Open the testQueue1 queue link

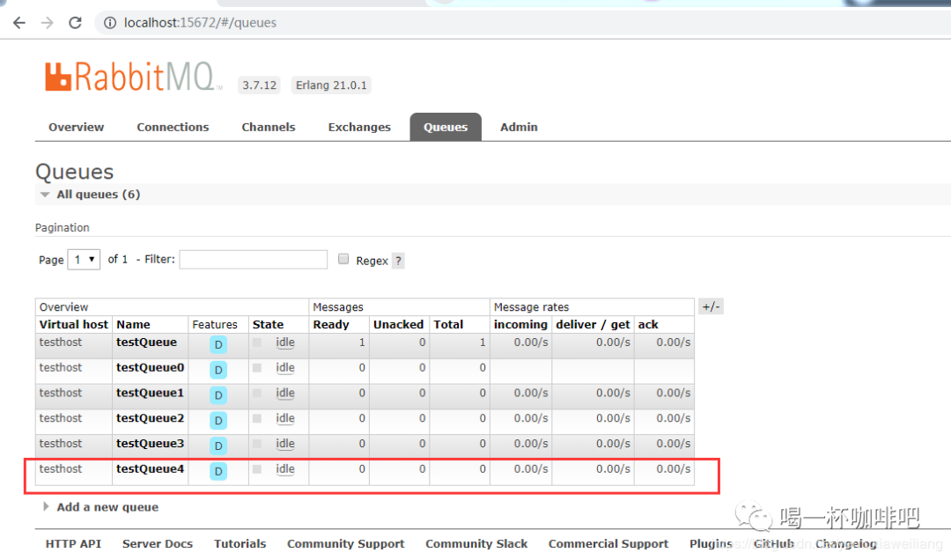(151, 394)
